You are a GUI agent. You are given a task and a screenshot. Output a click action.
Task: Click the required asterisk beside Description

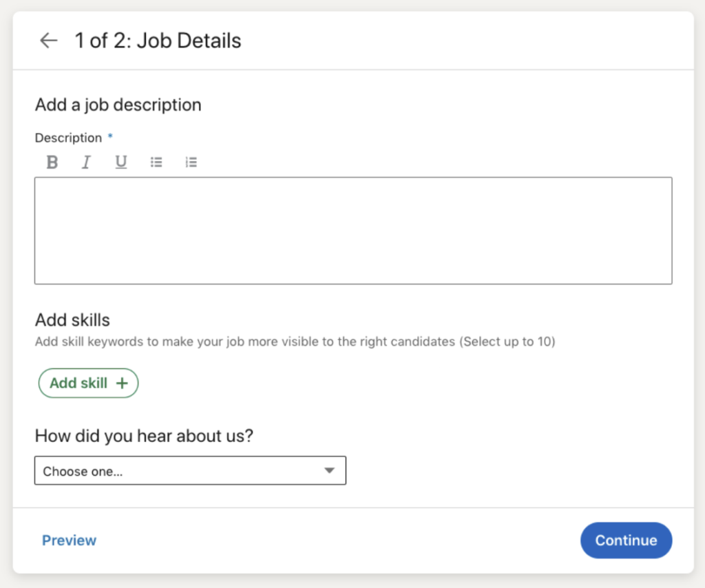(110, 137)
